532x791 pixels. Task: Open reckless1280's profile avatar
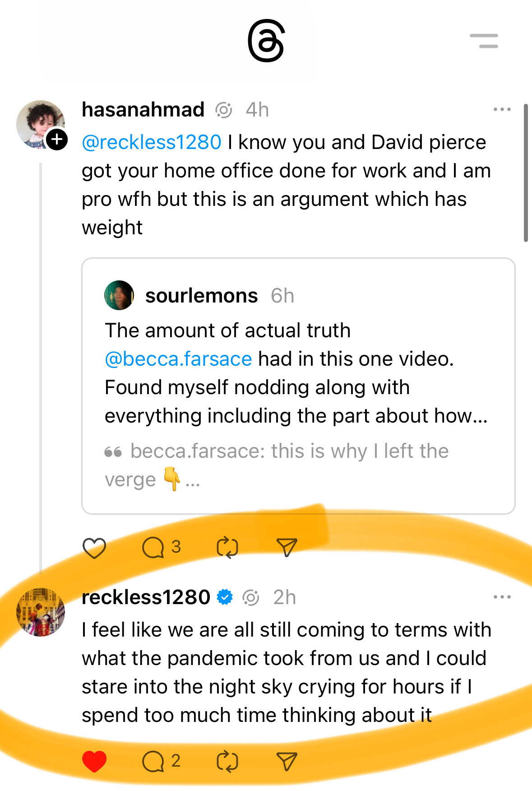tap(41, 612)
